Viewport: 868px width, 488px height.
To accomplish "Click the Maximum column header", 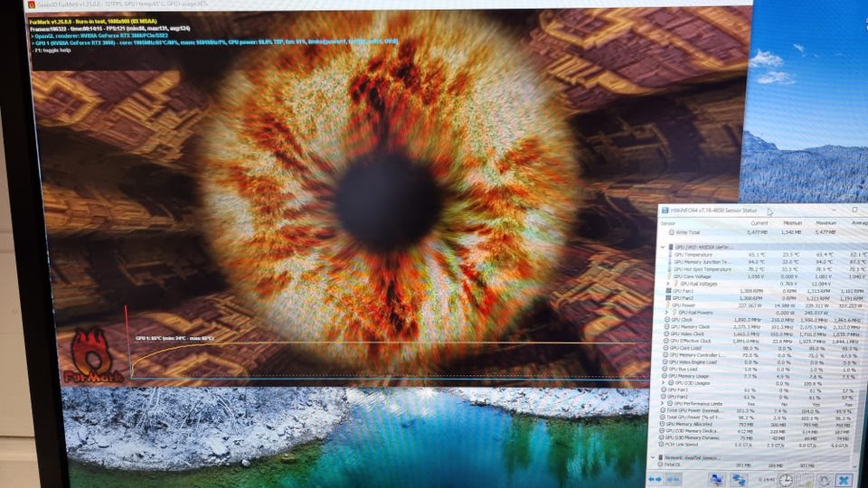I will [x=826, y=223].
